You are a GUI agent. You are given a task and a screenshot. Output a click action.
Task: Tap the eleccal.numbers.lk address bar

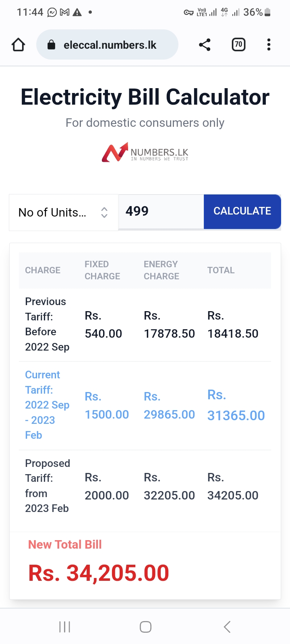[x=107, y=45]
